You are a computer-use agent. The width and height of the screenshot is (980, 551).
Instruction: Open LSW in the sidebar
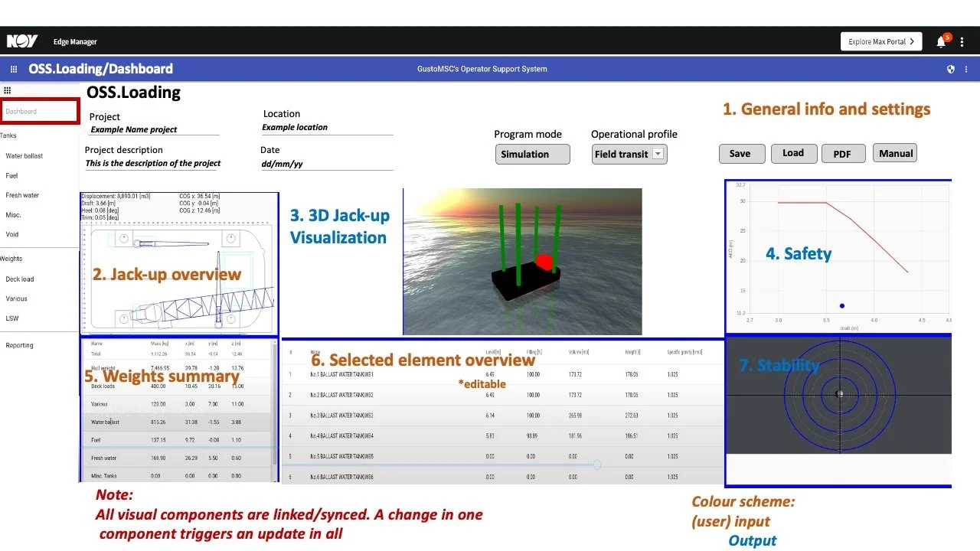pos(12,318)
